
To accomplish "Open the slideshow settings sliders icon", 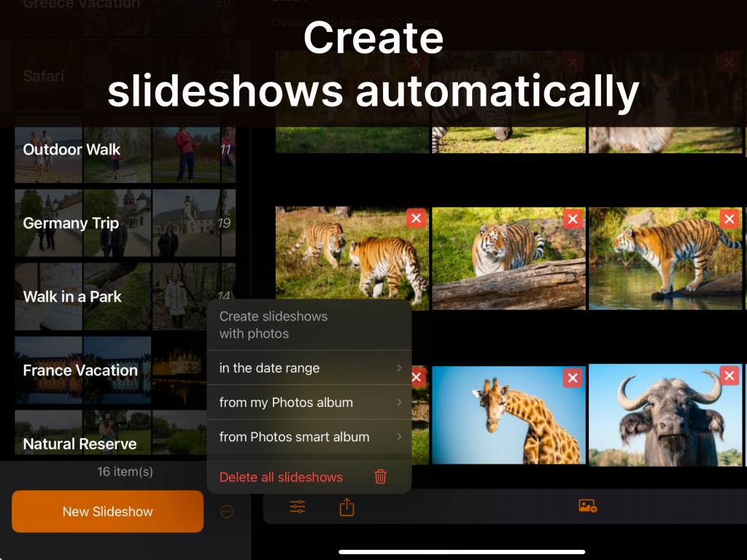I will [x=298, y=506].
